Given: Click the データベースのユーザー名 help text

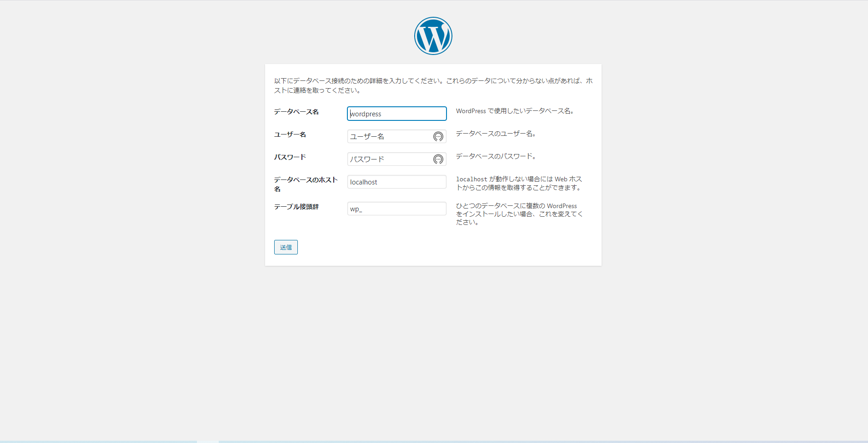Looking at the screenshot, I should [496, 134].
